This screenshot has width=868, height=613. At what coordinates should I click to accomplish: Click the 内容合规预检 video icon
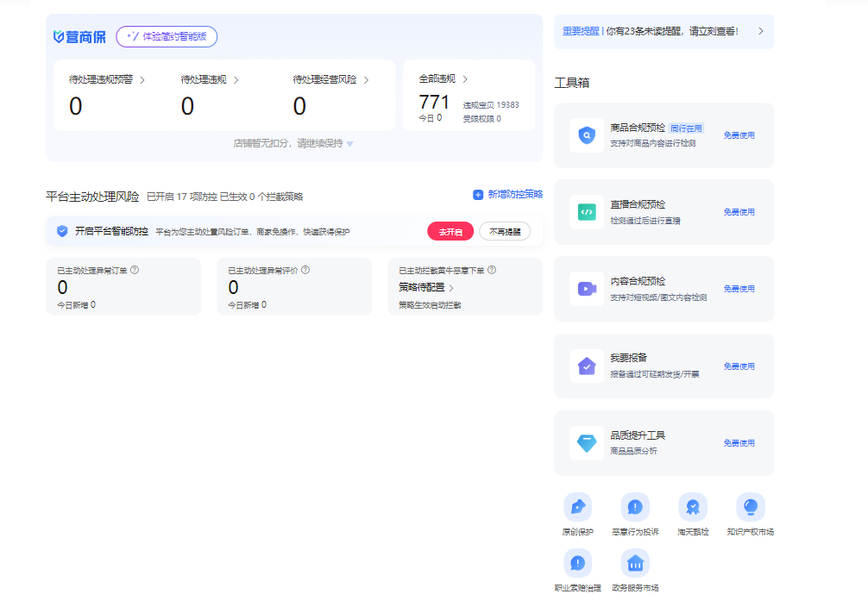587,289
